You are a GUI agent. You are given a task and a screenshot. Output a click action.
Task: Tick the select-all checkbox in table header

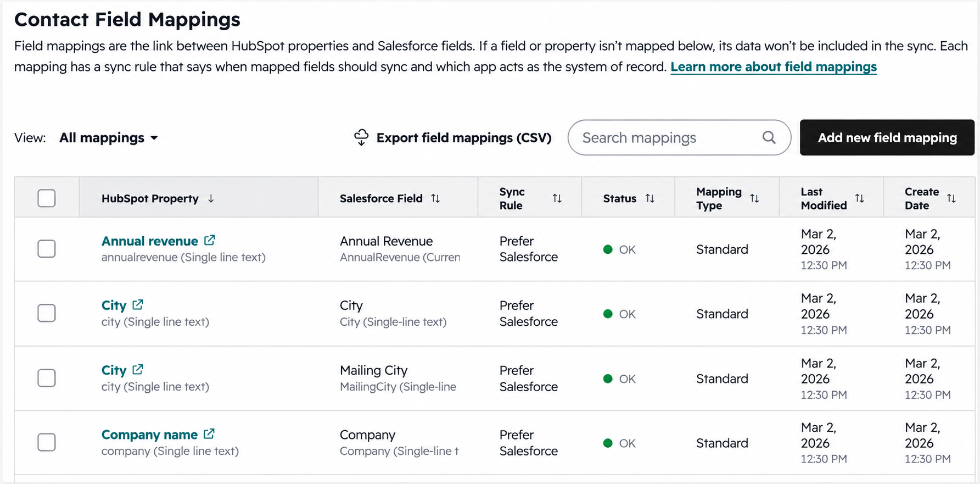coord(47,198)
